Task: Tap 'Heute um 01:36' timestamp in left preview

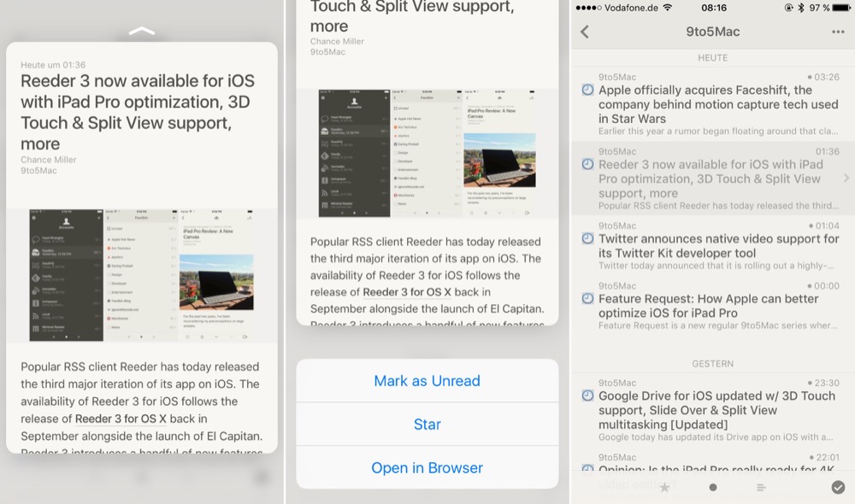Action: (53, 65)
